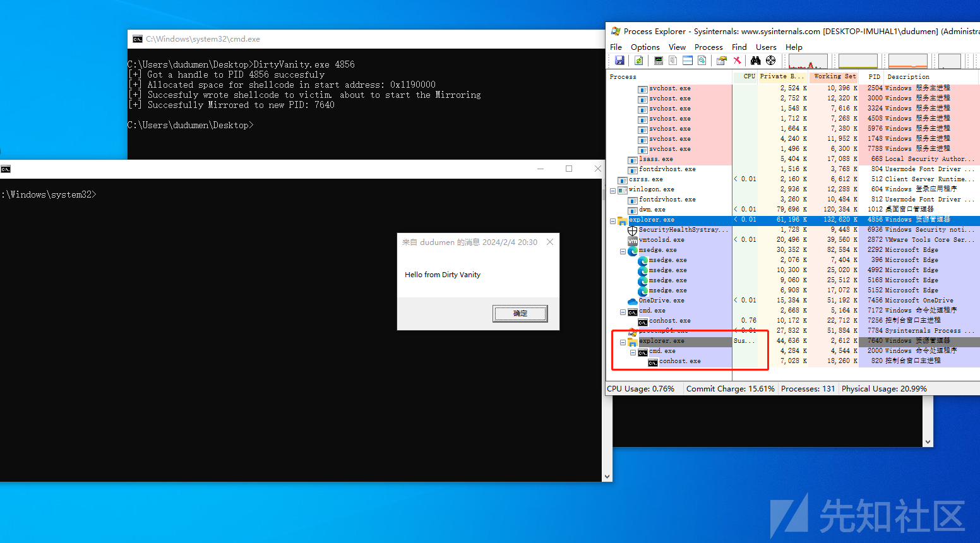Click the cmd icon in the C:\Windows\system32\cmd.exe title bar
The height and width of the screenshot is (543, 980).
coord(137,39)
